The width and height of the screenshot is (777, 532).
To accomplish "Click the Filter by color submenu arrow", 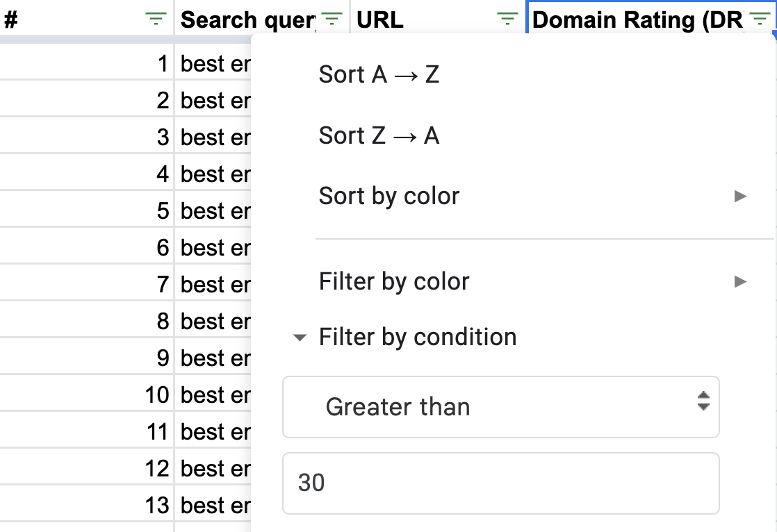I will [739, 281].
